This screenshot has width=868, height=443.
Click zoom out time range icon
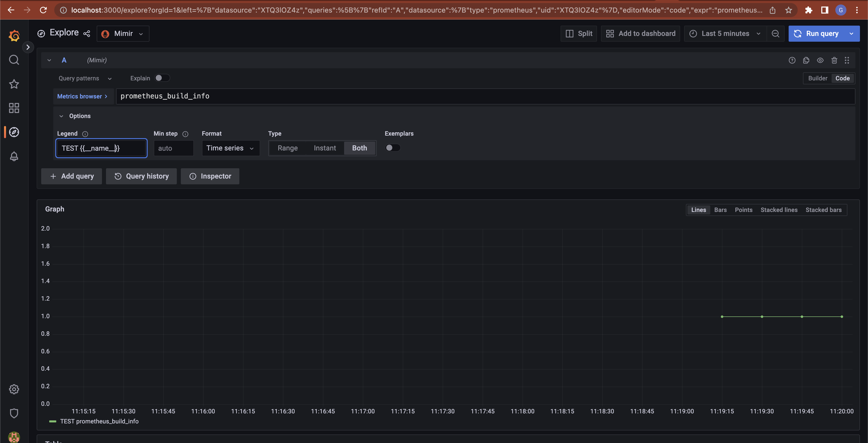(x=775, y=34)
